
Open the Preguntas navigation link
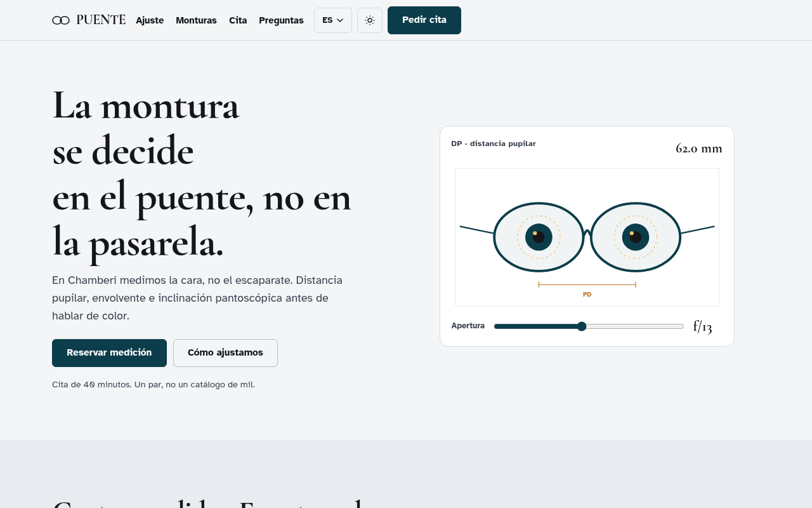[281, 20]
